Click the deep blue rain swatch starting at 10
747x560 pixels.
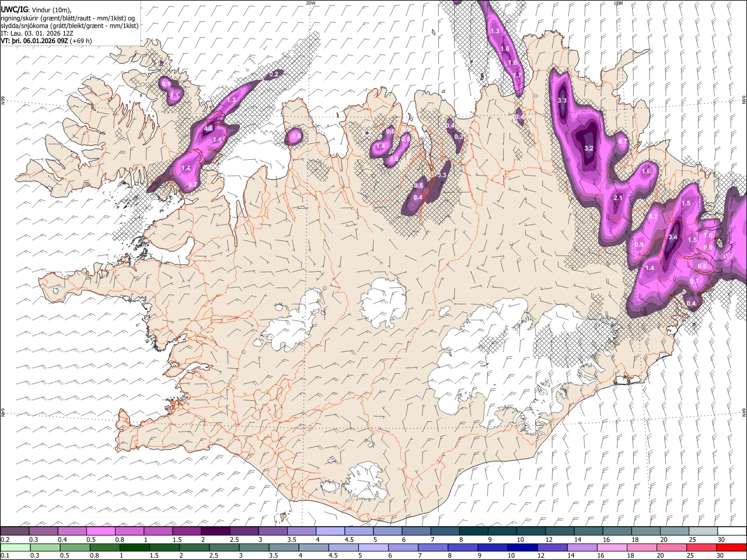point(522,547)
